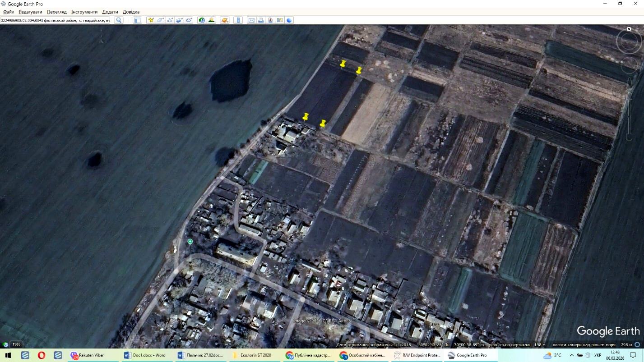Add an image overlay

179,20
